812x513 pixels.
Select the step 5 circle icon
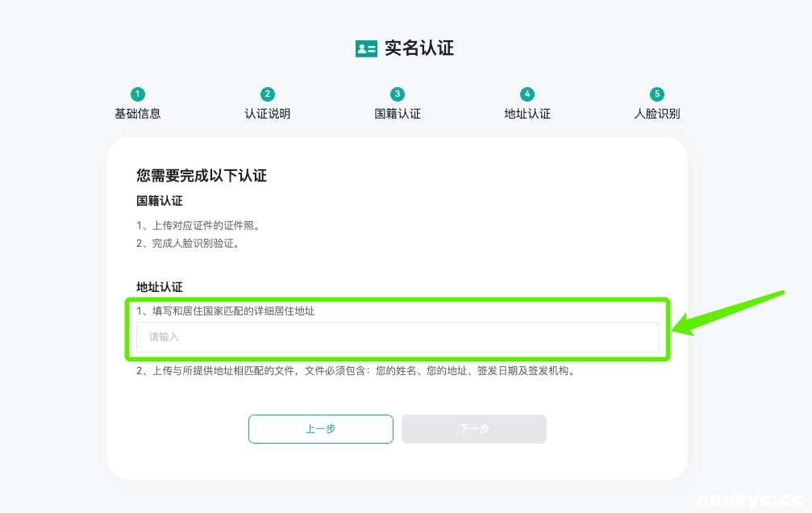(657, 94)
